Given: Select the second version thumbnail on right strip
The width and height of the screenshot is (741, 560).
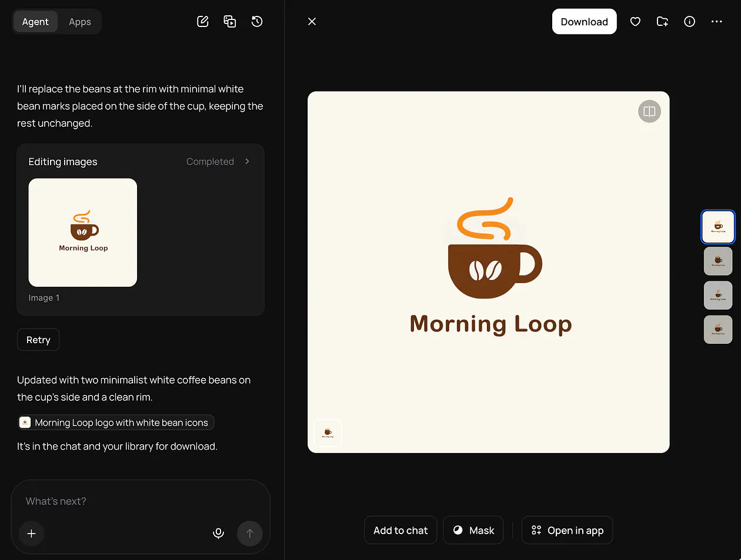Looking at the screenshot, I should coord(718,261).
